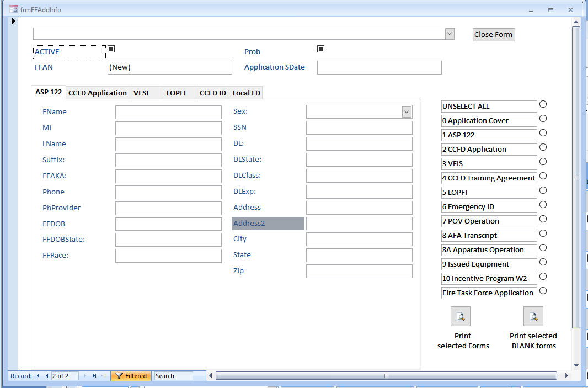Image resolution: width=588 pixels, height=388 pixels.
Task: Go to the previous record
Action: (47, 376)
